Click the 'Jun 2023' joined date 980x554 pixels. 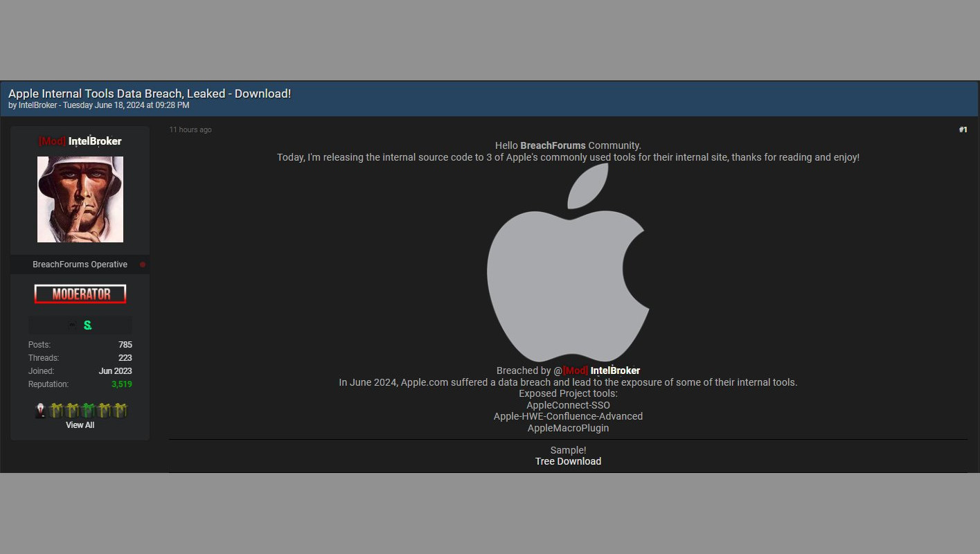pyautogui.click(x=115, y=371)
